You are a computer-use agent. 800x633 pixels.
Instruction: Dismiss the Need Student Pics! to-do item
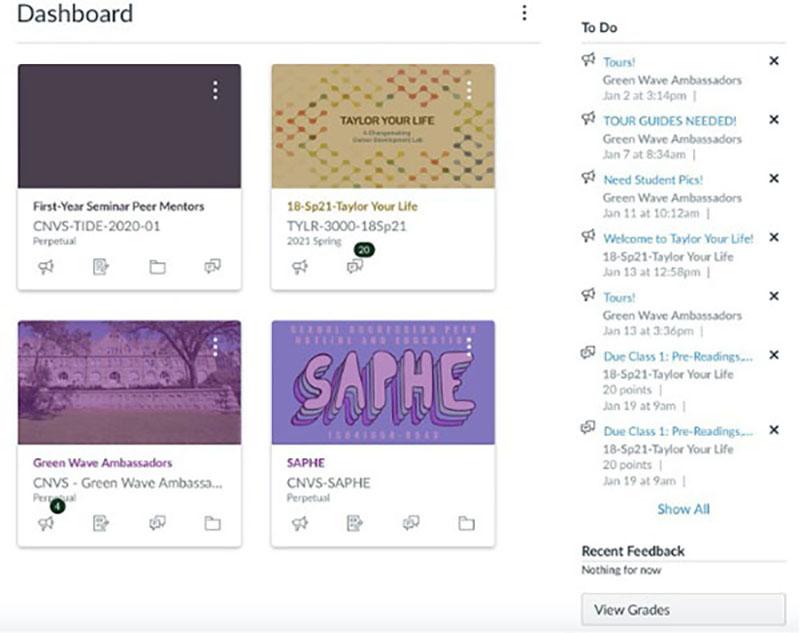pyautogui.click(x=775, y=177)
